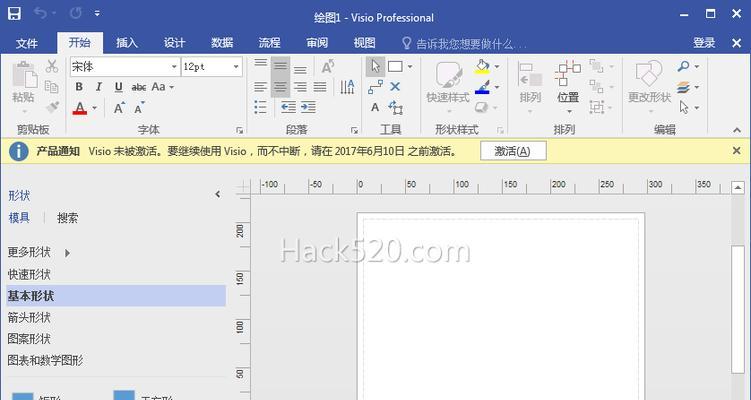Click the 激活(A) activate button
Image resolution: width=751 pixels, height=400 pixels.
[513, 151]
